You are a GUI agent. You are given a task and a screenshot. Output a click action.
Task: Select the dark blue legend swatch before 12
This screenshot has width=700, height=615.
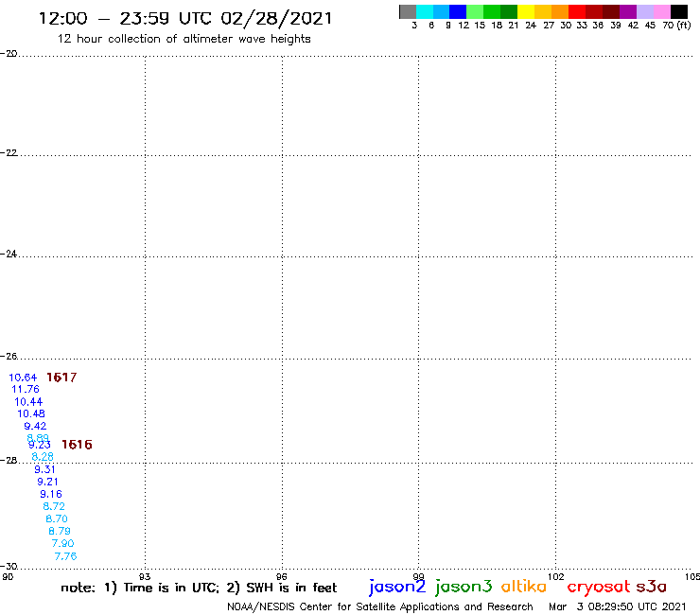[458, 11]
